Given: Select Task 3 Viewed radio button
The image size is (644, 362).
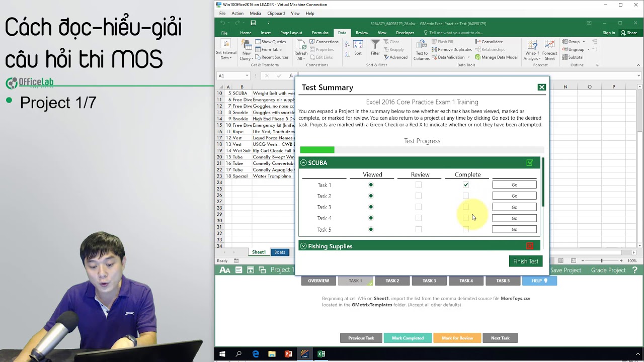Looking at the screenshot, I should tap(371, 207).
